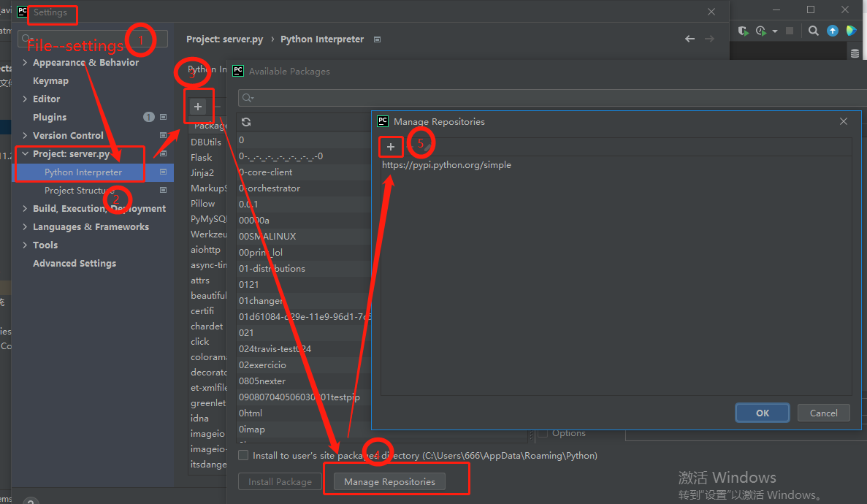Open the Database tool window icon
The image size is (867, 504).
tap(855, 53)
